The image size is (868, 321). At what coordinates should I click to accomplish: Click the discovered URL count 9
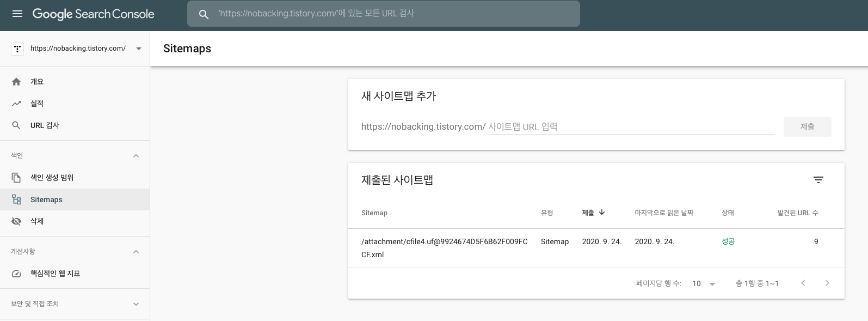(x=816, y=241)
